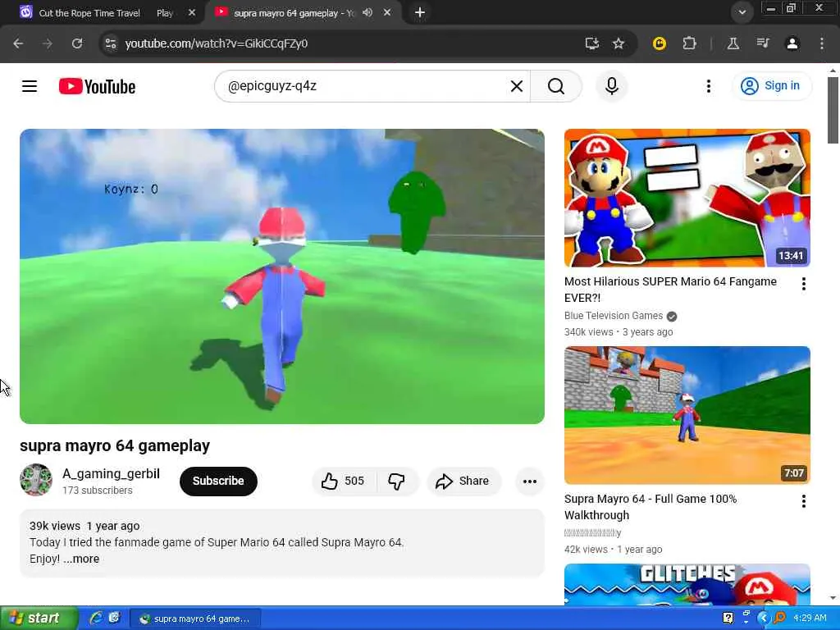Click the 4:29 AM system clock
The image size is (840, 630).
[810, 619]
